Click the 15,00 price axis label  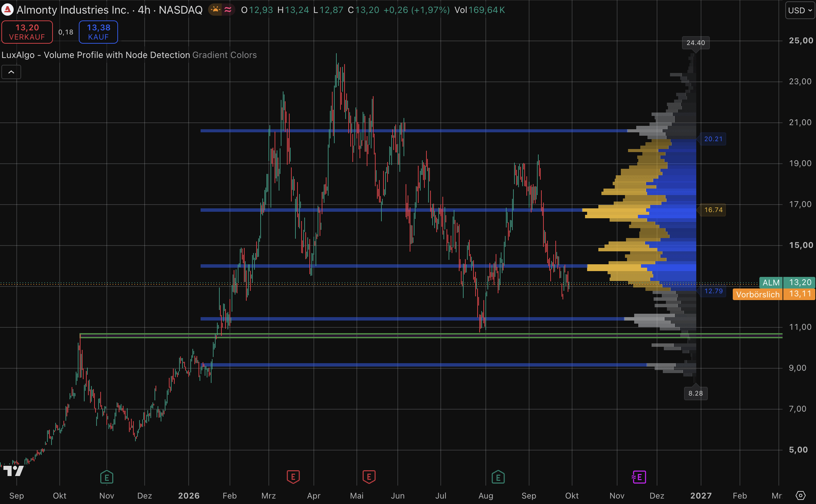coord(801,245)
